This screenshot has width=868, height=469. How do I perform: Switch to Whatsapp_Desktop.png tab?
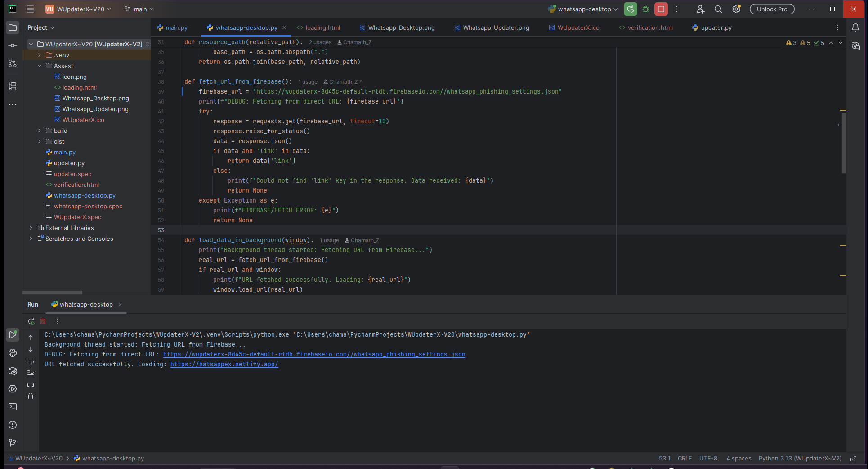coord(397,27)
